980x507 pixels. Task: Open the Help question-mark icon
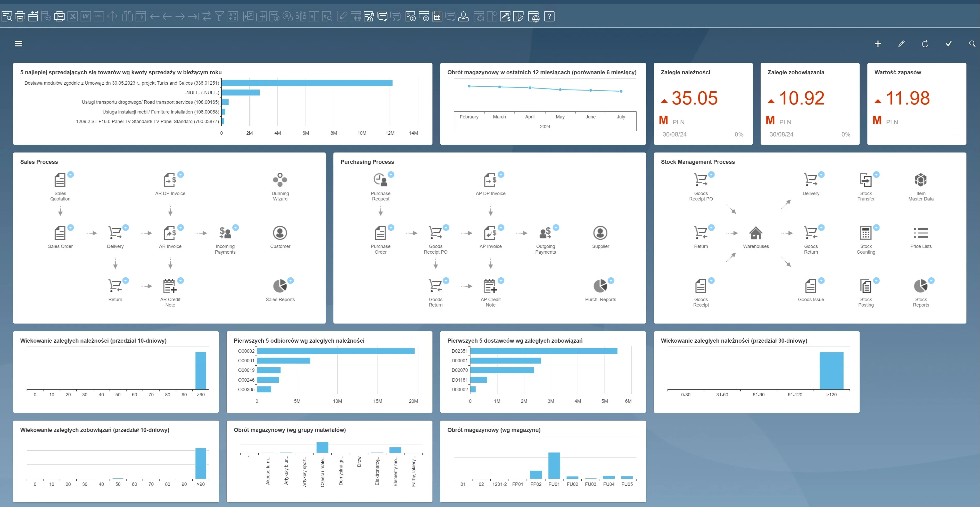click(x=549, y=16)
